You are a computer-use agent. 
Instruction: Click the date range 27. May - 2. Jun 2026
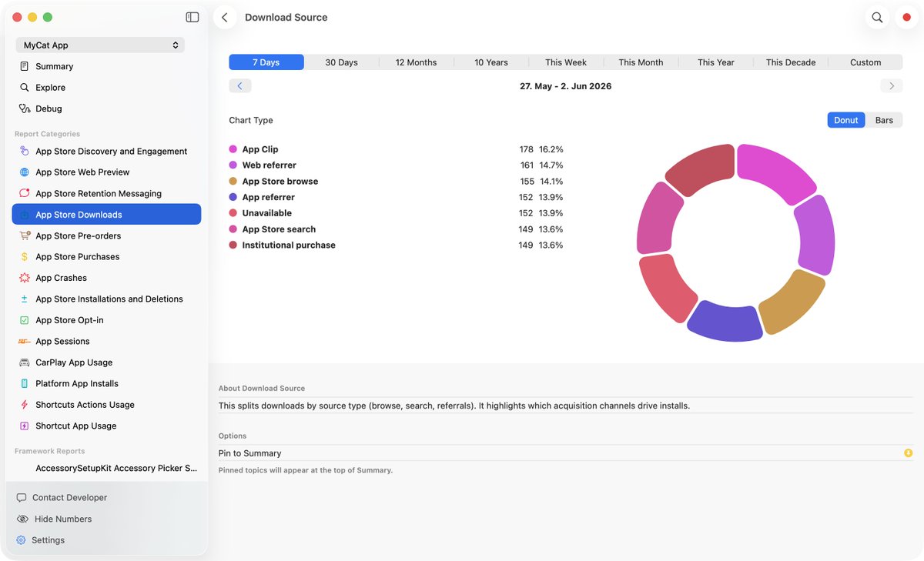click(x=566, y=86)
